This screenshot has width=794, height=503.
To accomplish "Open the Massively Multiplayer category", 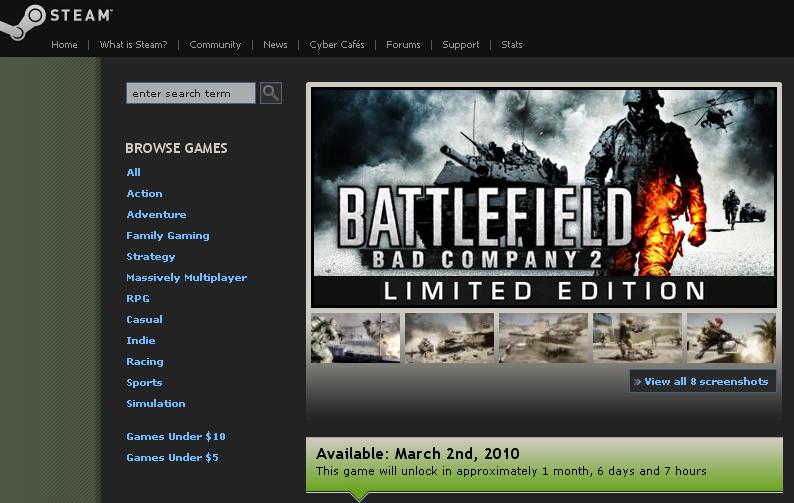I will pos(187,278).
